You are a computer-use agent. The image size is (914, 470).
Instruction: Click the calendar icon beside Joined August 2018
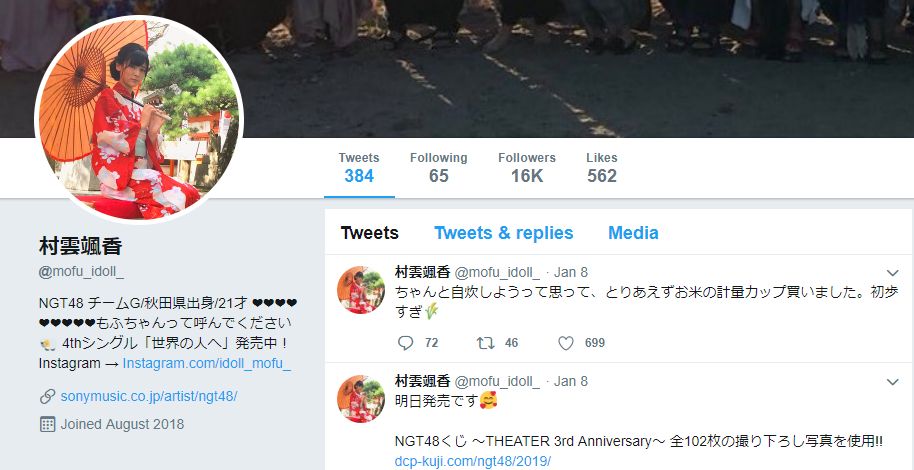point(47,424)
